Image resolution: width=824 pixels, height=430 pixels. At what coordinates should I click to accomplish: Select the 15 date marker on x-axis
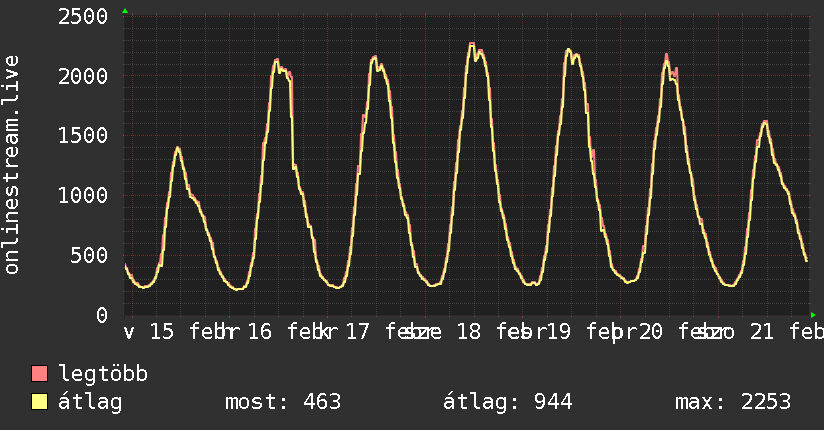(x=162, y=332)
